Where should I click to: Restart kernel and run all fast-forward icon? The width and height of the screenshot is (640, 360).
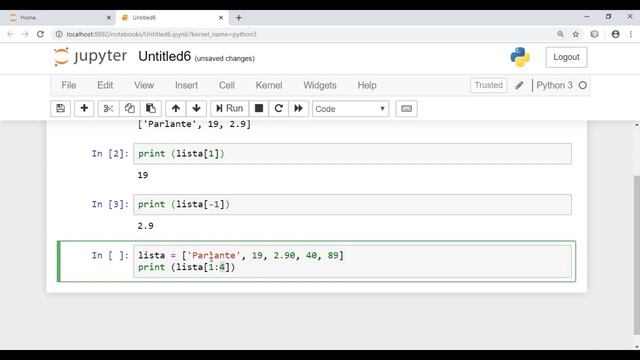point(298,109)
